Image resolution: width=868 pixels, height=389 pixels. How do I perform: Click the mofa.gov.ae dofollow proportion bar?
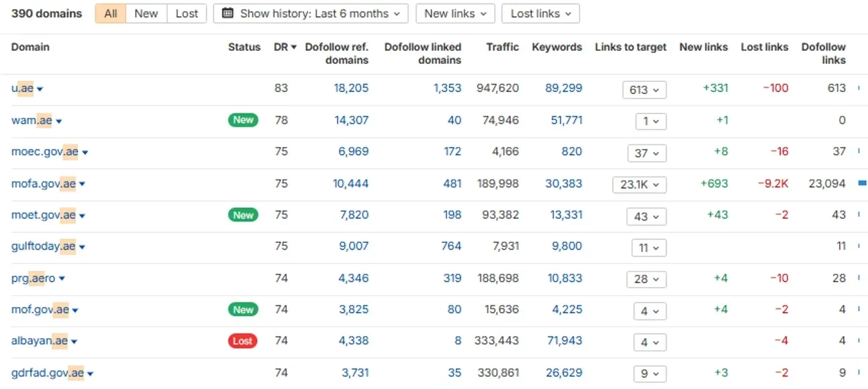[863, 182]
